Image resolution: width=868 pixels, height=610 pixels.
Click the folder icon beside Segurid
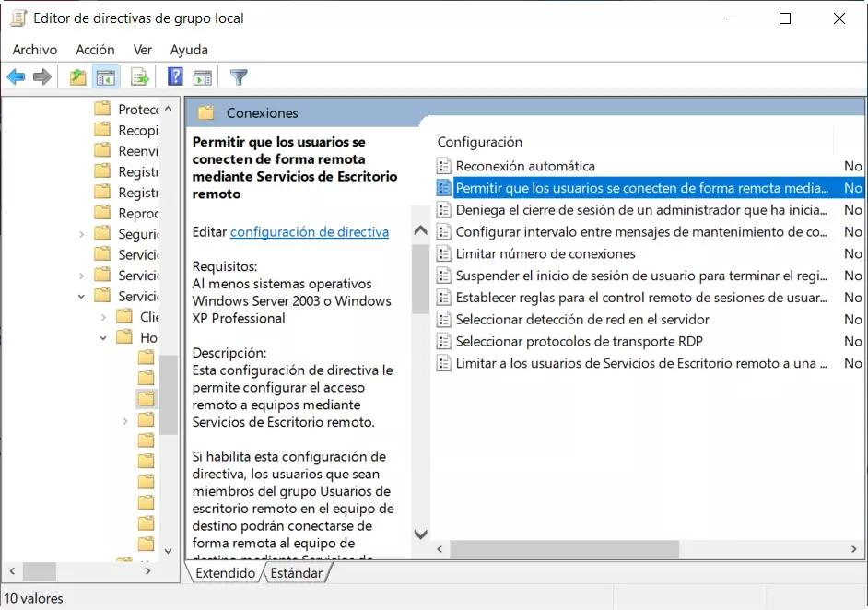pyautogui.click(x=102, y=233)
